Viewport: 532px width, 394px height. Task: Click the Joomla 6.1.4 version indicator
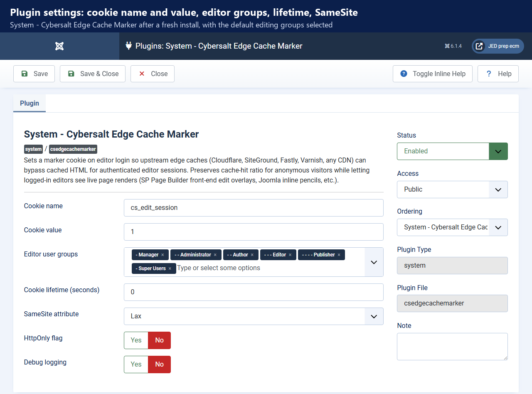click(453, 46)
